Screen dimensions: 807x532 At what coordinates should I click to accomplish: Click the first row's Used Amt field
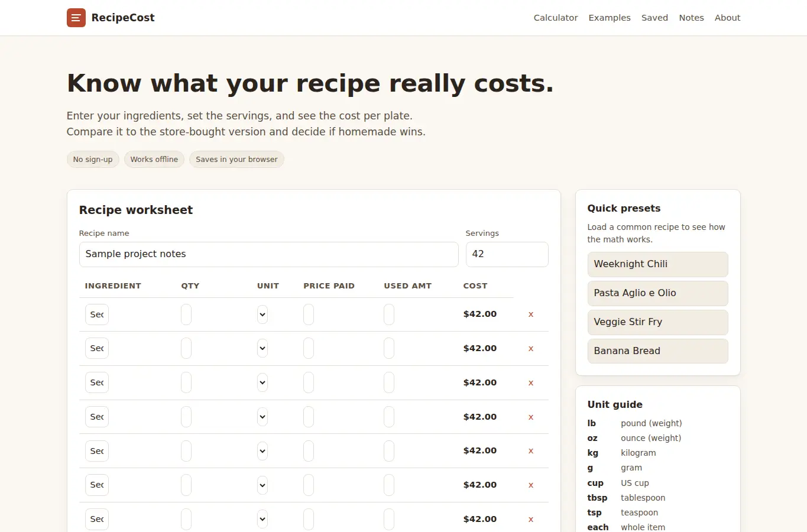(x=389, y=314)
